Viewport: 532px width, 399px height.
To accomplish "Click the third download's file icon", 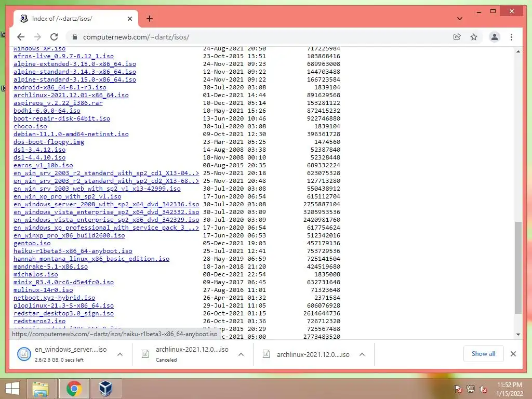I will tap(267, 354).
